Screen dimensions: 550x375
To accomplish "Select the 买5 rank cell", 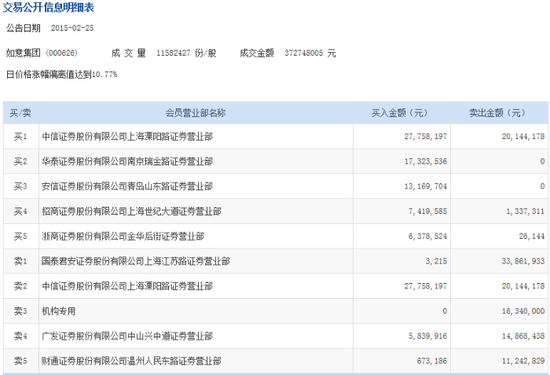I will click(x=20, y=236).
